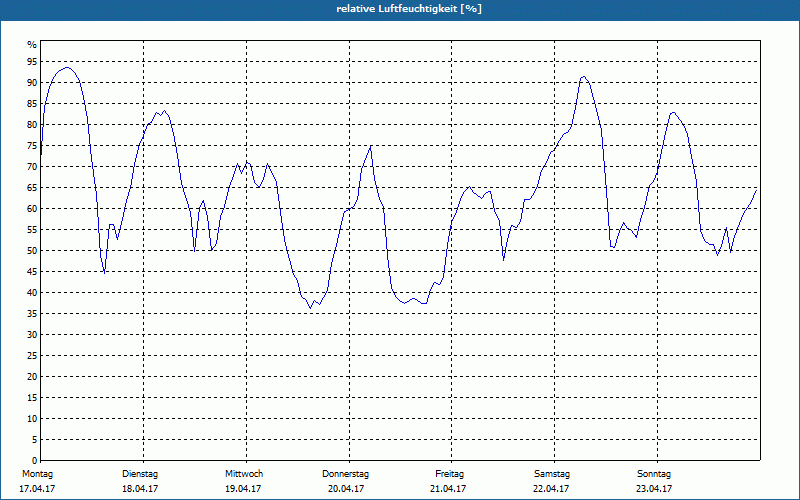
Task: Click the 'Mittwoch' day label
Action: tap(244, 474)
